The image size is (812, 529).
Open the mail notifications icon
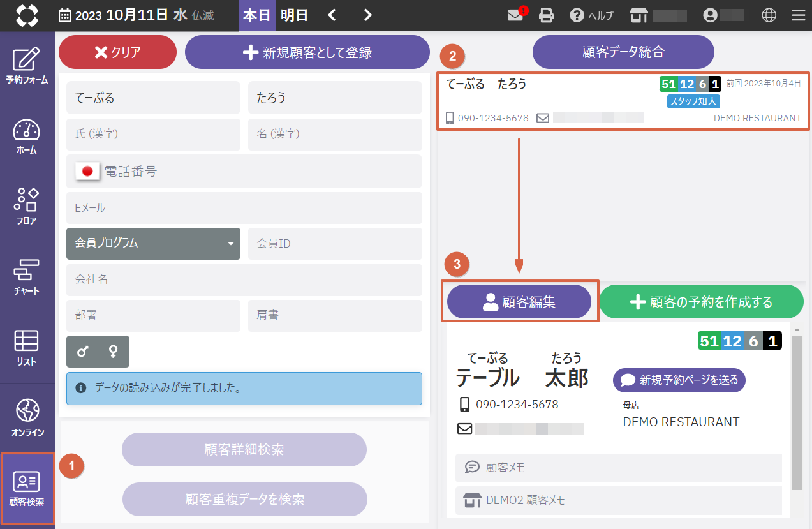516,15
